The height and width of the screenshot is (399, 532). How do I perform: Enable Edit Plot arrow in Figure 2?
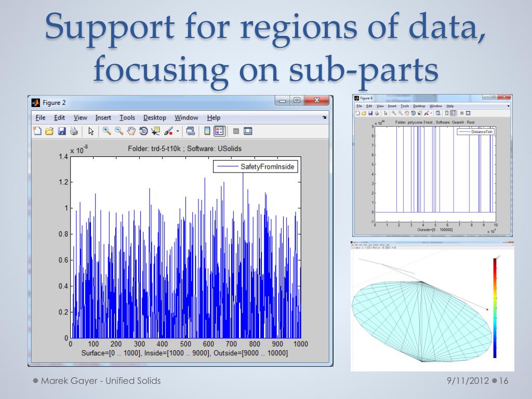pos(90,131)
